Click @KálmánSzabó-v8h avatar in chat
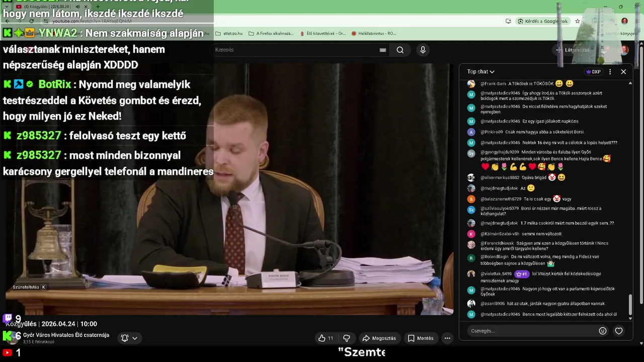The width and height of the screenshot is (644, 362). point(471,234)
